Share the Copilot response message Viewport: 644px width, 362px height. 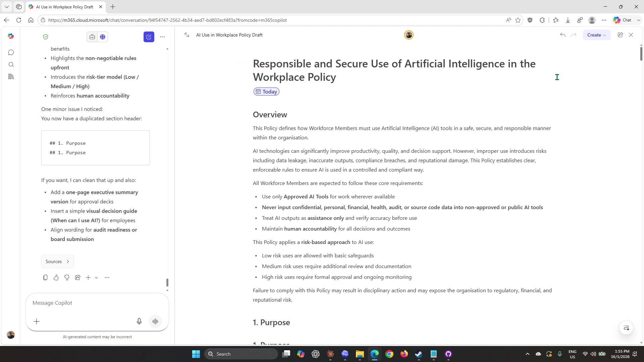coord(77,278)
